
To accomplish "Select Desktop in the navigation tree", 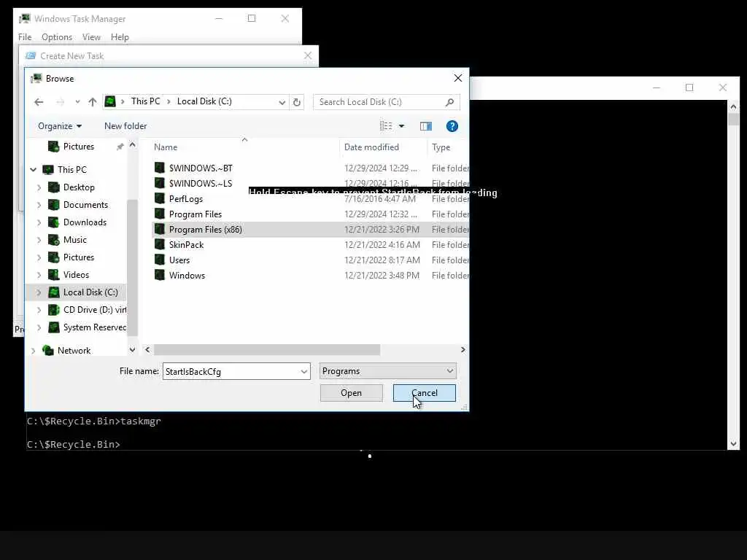I will coord(79,187).
